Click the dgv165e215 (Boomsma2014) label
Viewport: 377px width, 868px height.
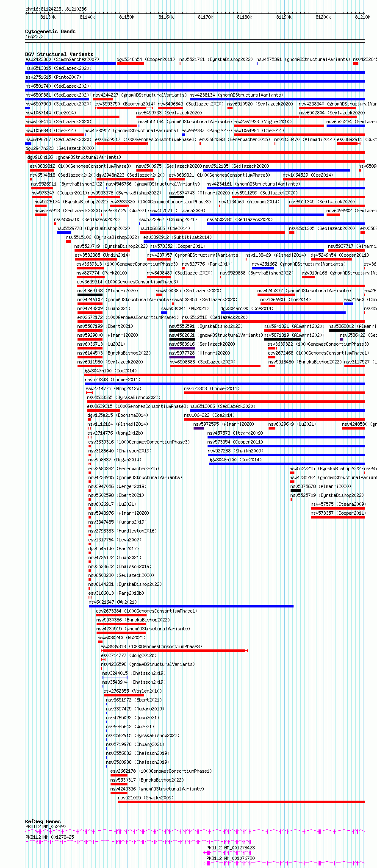118,415
